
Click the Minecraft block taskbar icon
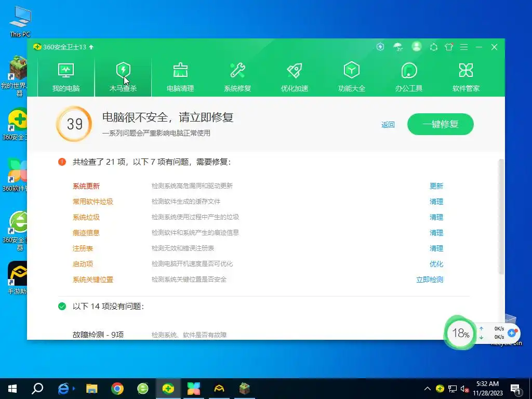[245, 389]
